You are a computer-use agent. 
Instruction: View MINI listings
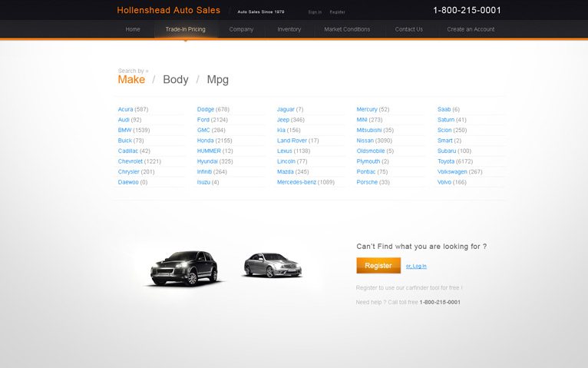tap(362, 120)
